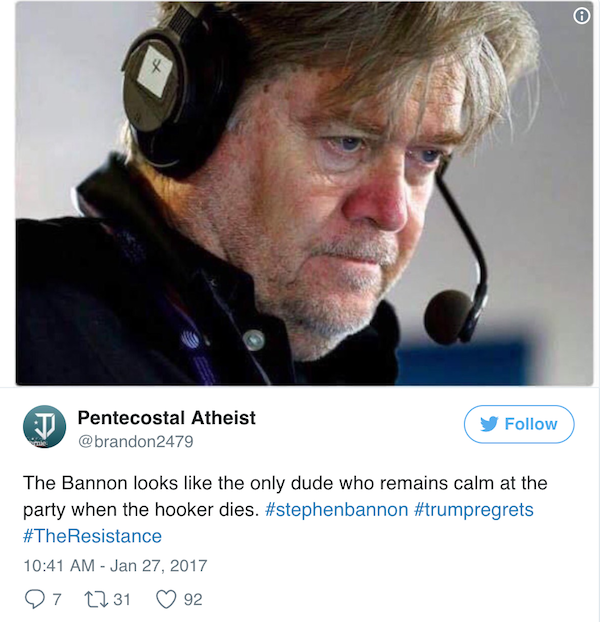Screen dimensions: 600x622
Task: Click the reply speech bubble icon
Action: click(35, 599)
